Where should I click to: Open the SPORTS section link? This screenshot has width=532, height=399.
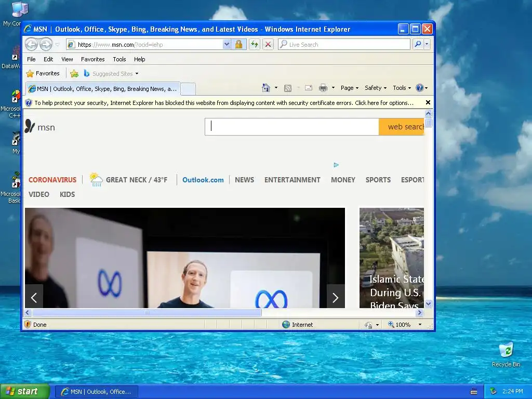click(378, 180)
